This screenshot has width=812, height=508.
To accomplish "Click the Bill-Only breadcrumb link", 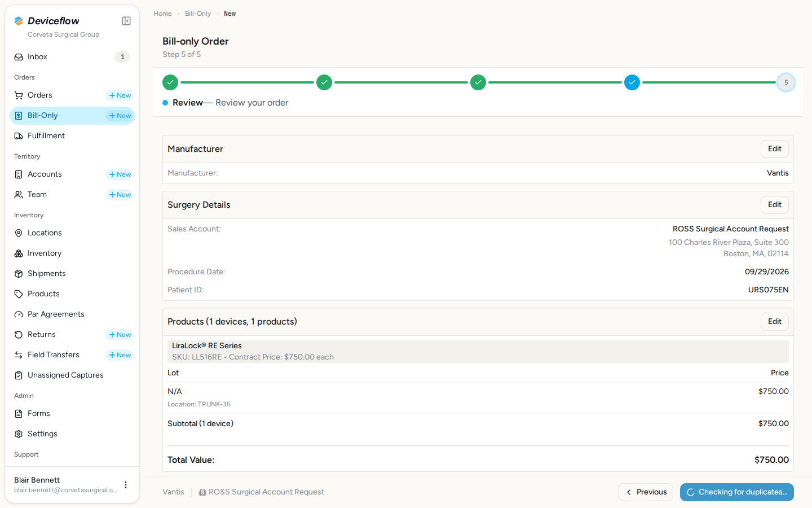I will coord(198,14).
